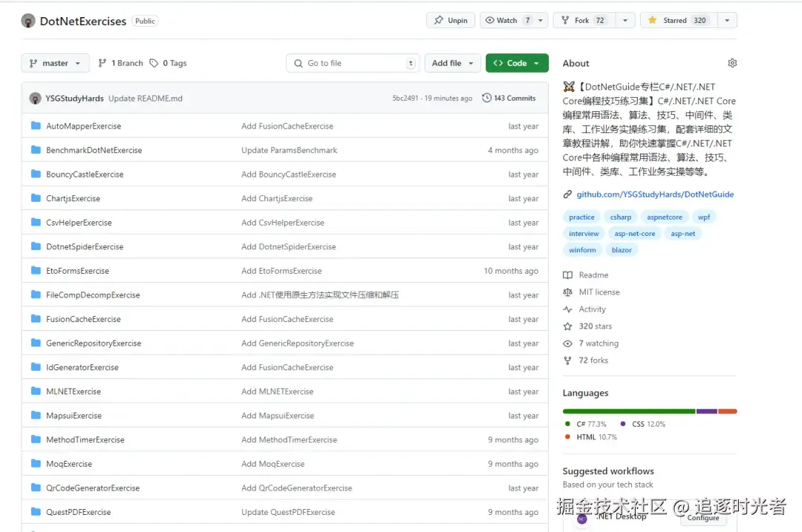Image resolution: width=802 pixels, height=532 pixels.
Task: Toggle the Starred button
Action: tap(678, 21)
